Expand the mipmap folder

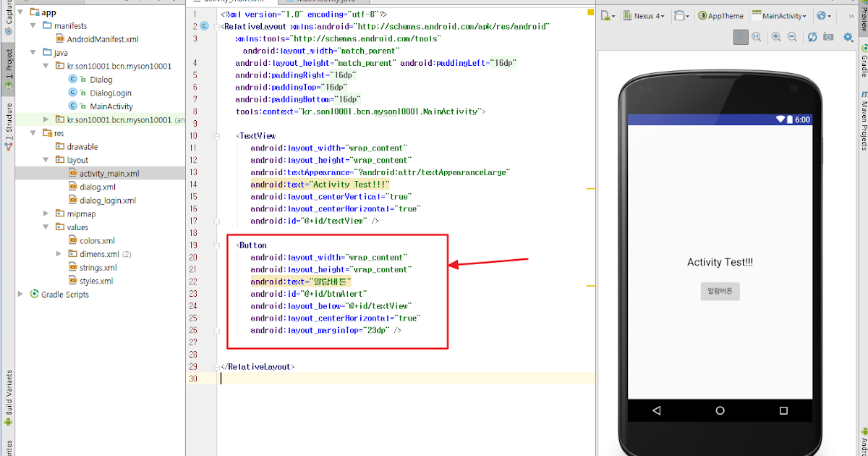click(47, 214)
